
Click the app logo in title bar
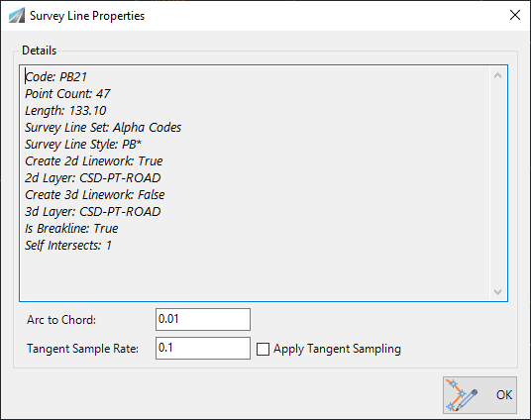pyautogui.click(x=17, y=15)
